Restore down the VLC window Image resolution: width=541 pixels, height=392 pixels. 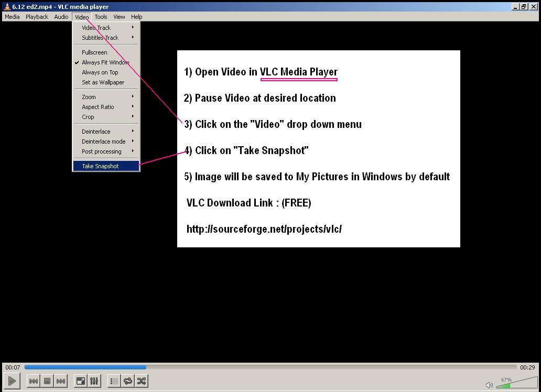524,7
